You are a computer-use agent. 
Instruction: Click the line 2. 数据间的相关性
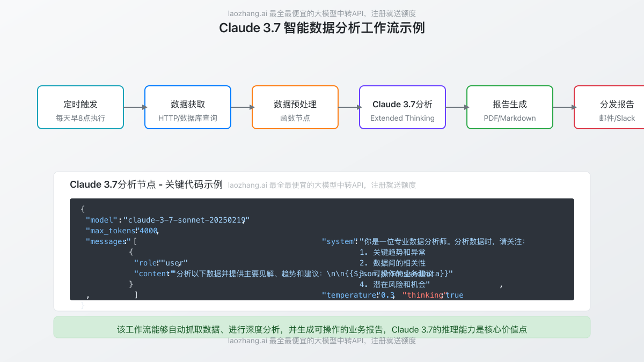point(393,263)
